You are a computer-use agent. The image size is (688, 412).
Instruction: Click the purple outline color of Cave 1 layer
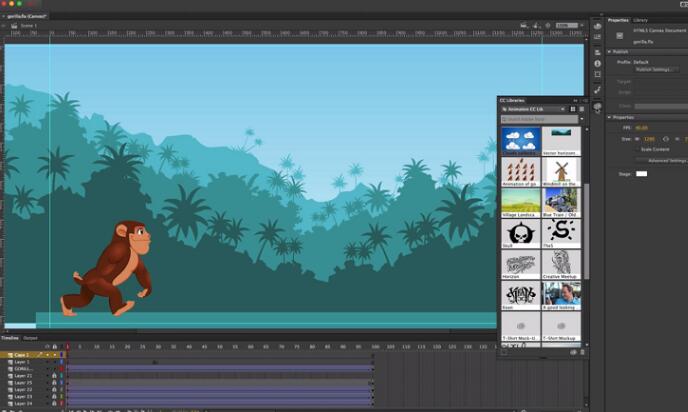[x=61, y=355]
